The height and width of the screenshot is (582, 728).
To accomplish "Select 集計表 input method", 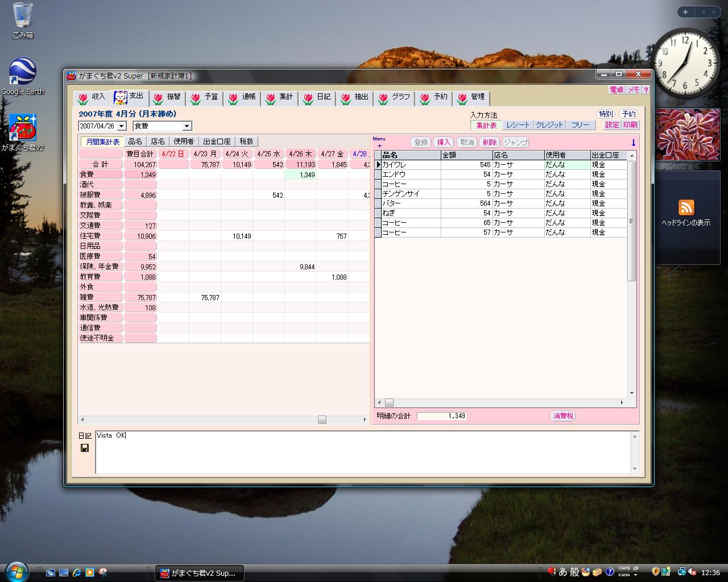I will pos(486,125).
